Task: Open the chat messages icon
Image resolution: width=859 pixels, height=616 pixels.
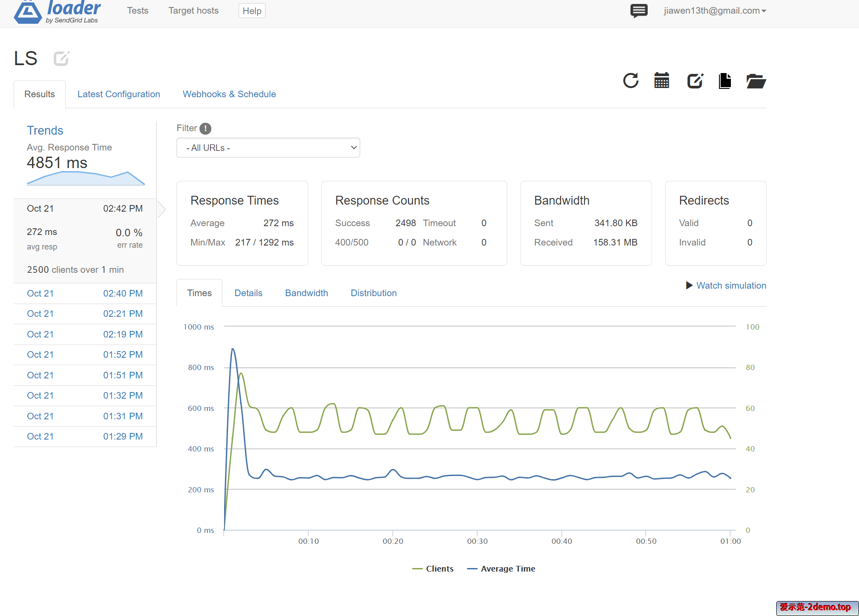Action: (x=638, y=11)
